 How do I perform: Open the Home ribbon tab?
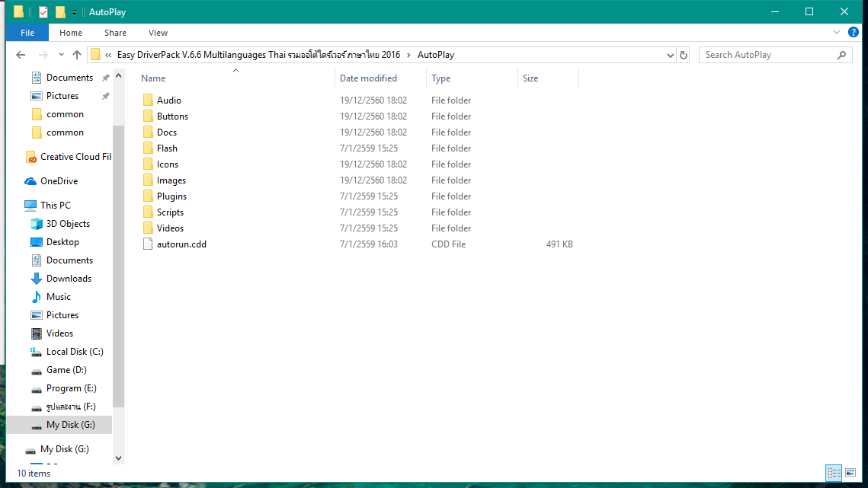pyautogui.click(x=71, y=33)
